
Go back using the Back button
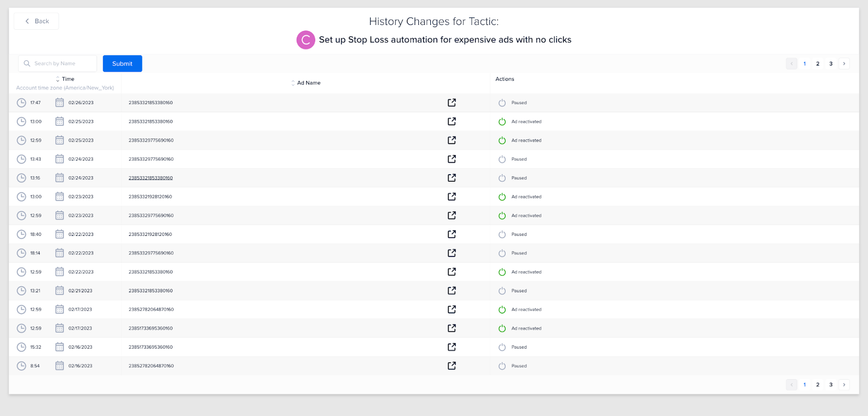(36, 21)
